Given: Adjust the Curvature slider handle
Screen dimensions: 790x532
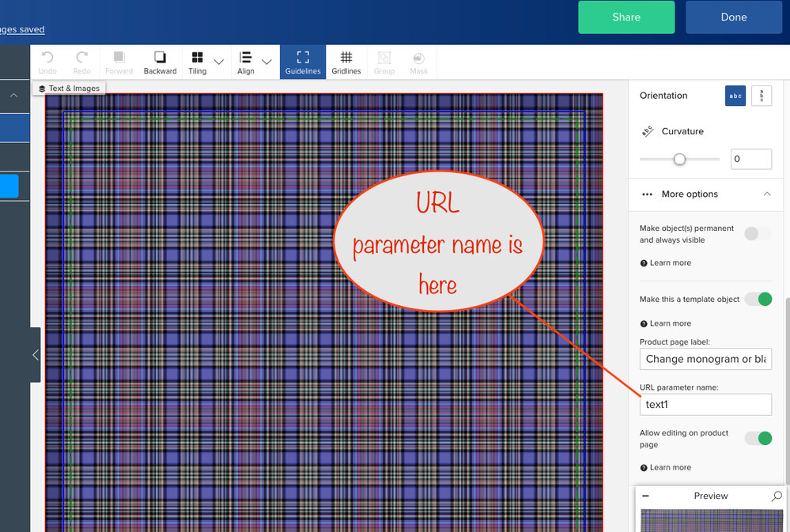Looking at the screenshot, I should [x=679, y=159].
